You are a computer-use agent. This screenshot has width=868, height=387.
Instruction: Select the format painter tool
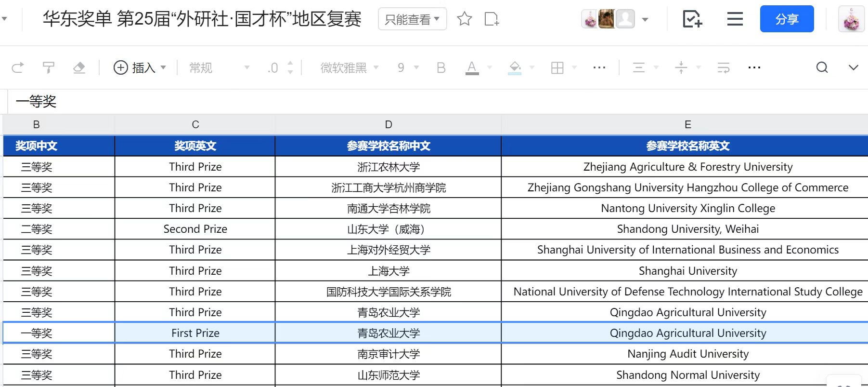coord(49,68)
